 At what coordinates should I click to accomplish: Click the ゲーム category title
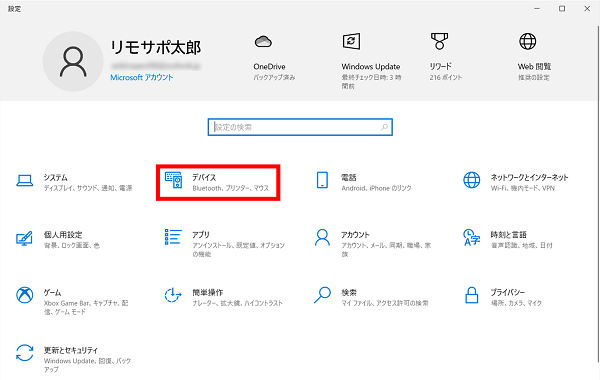52,292
